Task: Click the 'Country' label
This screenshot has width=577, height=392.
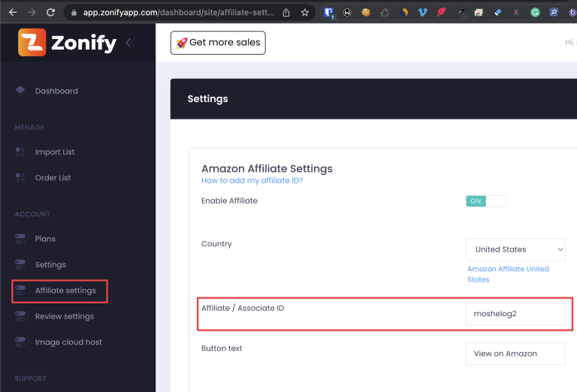Action: pyautogui.click(x=216, y=244)
